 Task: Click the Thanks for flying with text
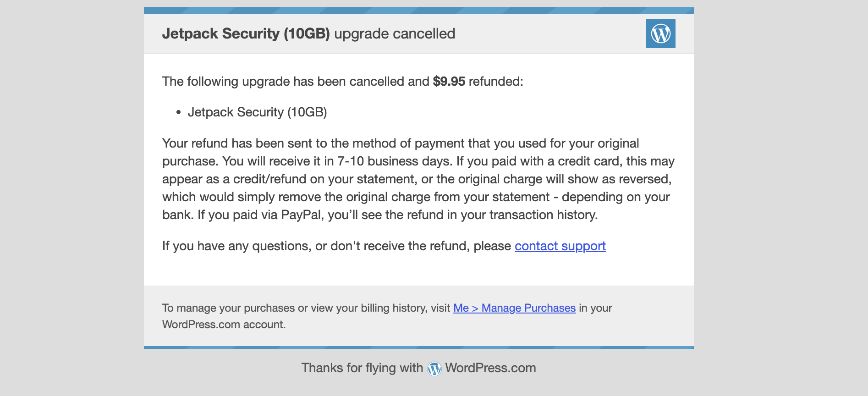pos(362,368)
